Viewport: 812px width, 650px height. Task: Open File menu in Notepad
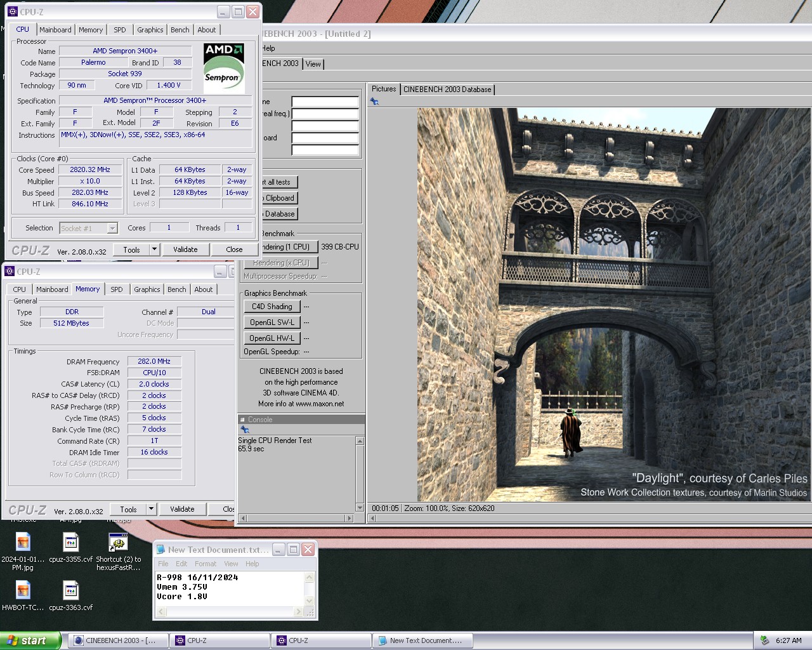pyautogui.click(x=163, y=564)
